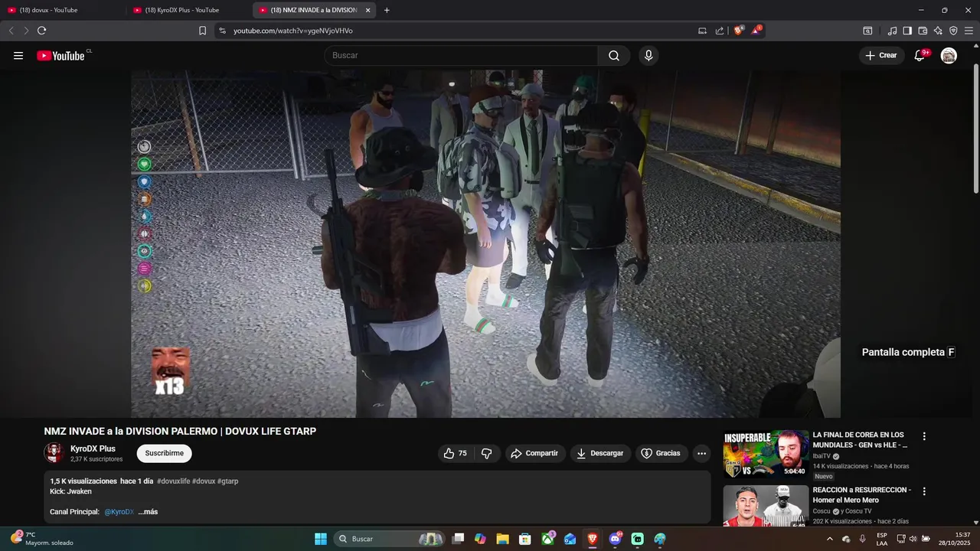Go to the YouTube home logo
Image resolution: width=980 pixels, height=551 pixels.
click(60, 55)
